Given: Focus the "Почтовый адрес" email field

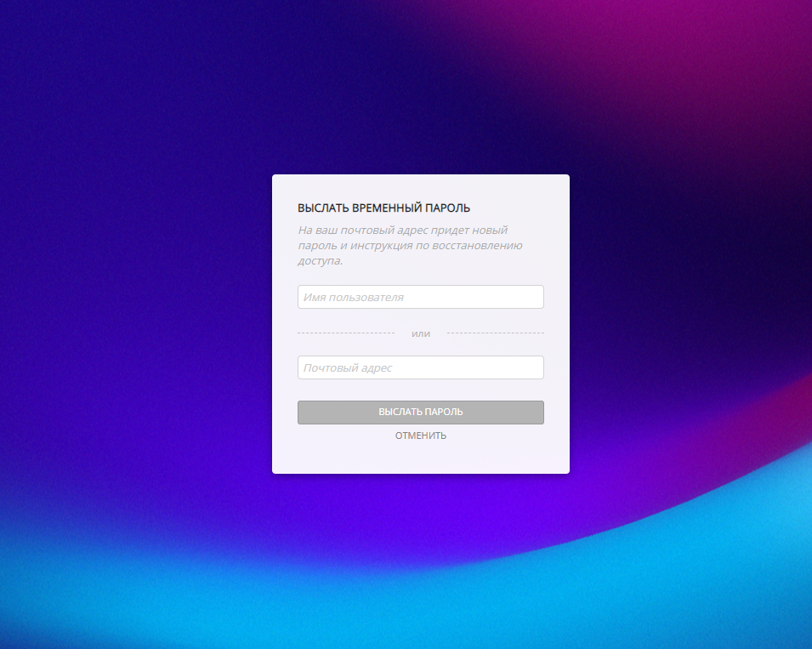Looking at the screenshot, I should [420, 367].
